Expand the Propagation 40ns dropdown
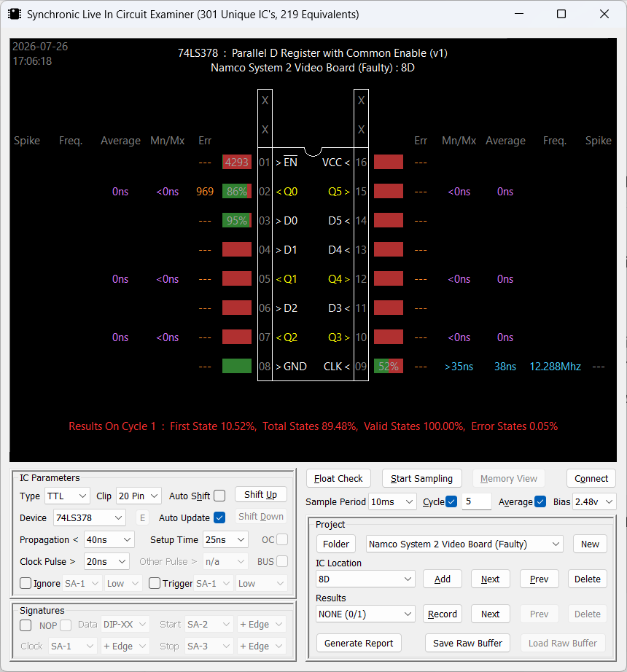The image size is (627, 672). [109, 539]
